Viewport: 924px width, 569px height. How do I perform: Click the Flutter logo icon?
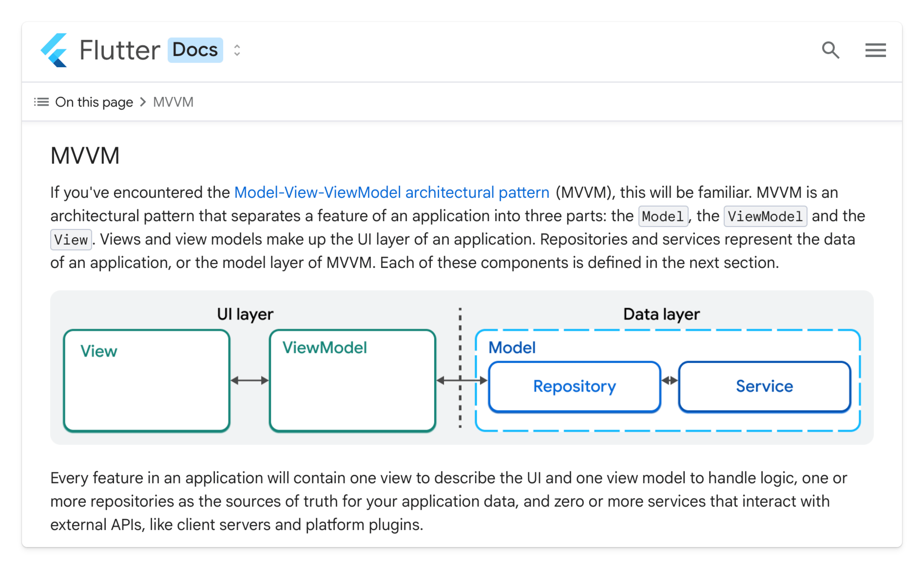click(54, 50)
